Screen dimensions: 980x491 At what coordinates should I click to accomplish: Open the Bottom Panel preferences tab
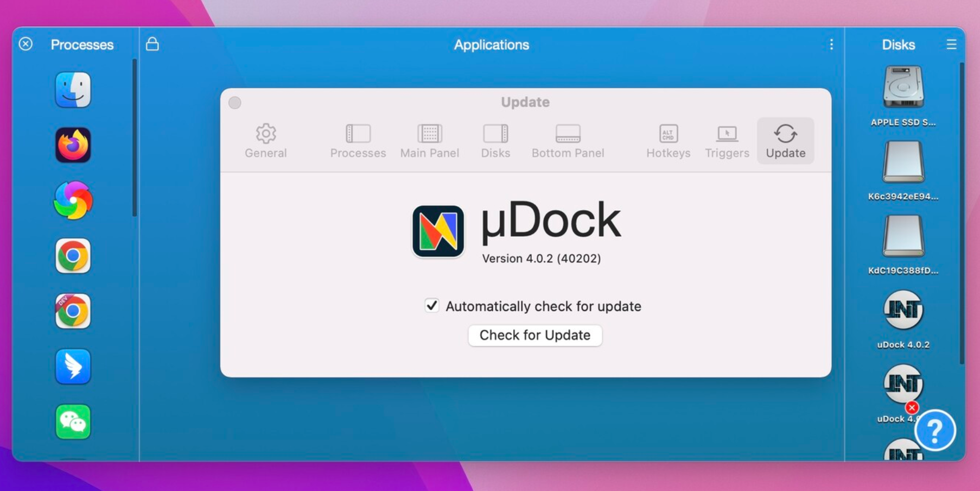point(568,141)
